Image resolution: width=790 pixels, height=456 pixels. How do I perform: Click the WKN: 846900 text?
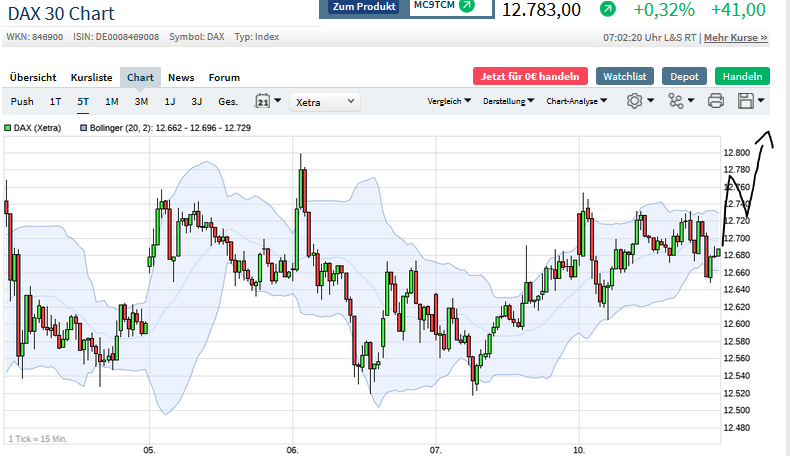click(x=35, y=37)
